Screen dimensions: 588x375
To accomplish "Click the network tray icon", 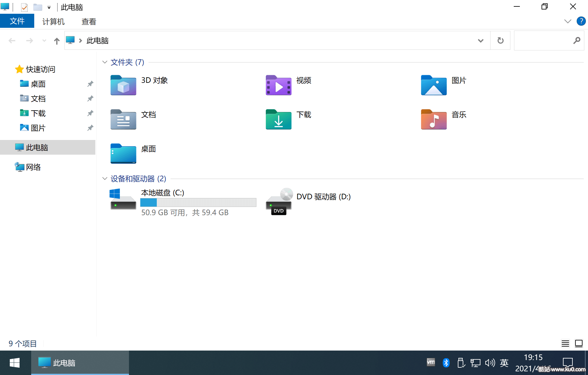I will pyautogui.click(x=475, y=363).
